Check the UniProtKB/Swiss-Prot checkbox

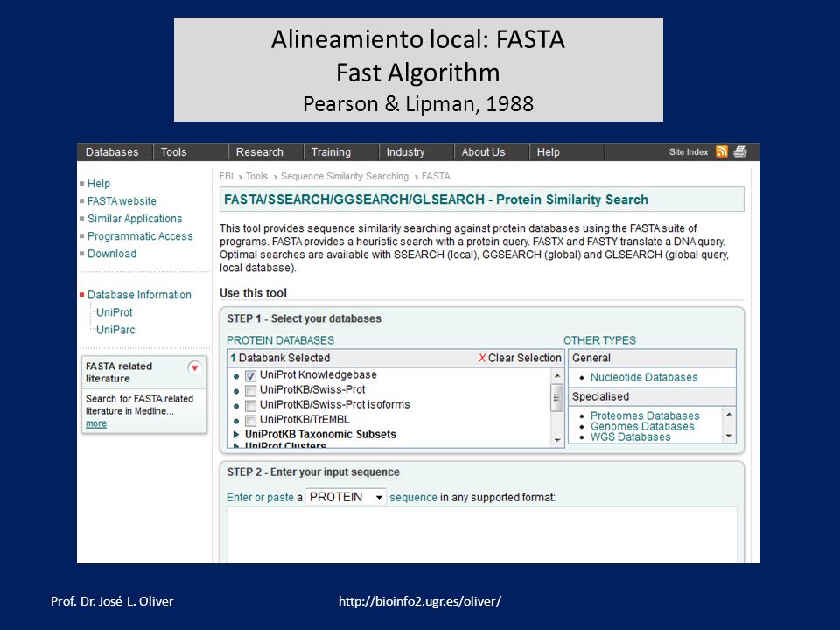(x=250, y=390)
